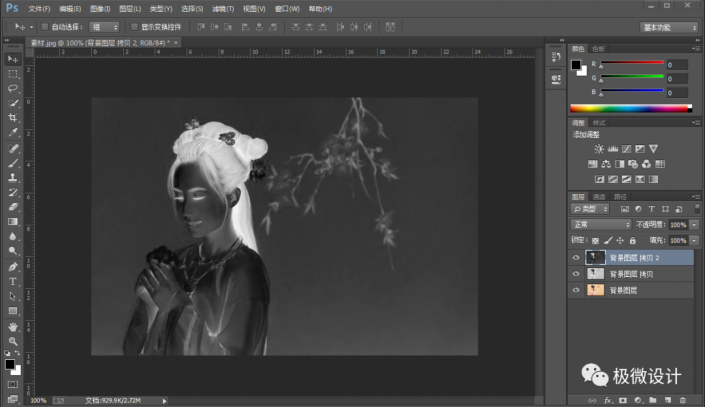
Task: Switch to the 样式 panel tab
Action: tap(598, 122)
